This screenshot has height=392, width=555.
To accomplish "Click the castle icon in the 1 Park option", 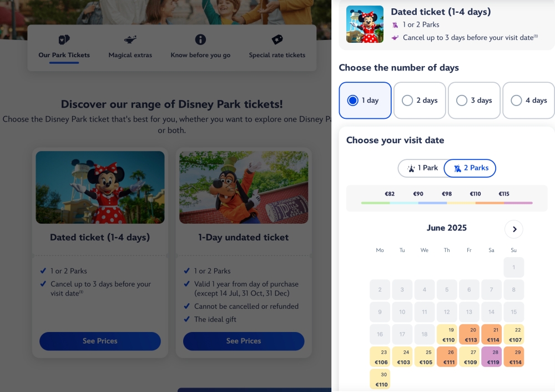I will coord(411,168).
